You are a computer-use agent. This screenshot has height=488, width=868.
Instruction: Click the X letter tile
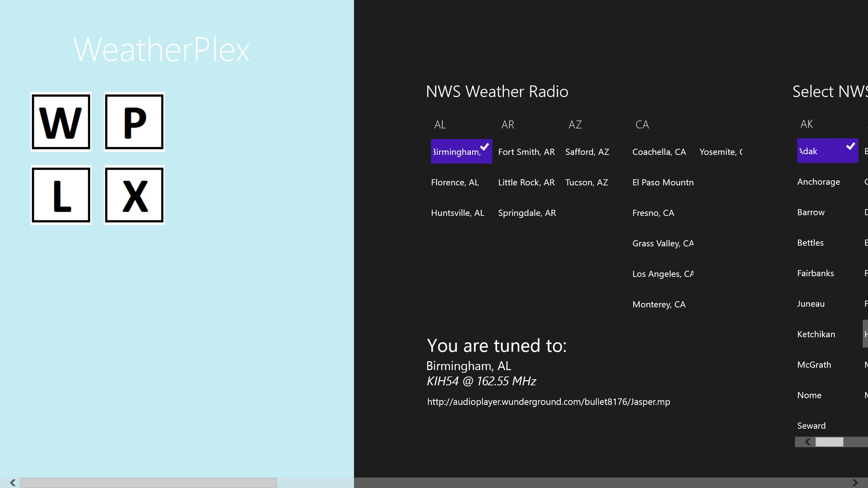click(134, 195)
